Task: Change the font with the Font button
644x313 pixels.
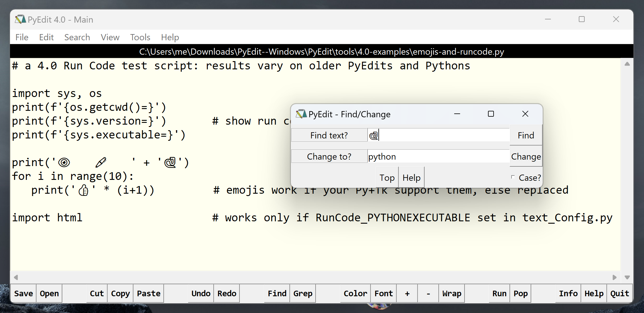Action: (x=383, y=293)
